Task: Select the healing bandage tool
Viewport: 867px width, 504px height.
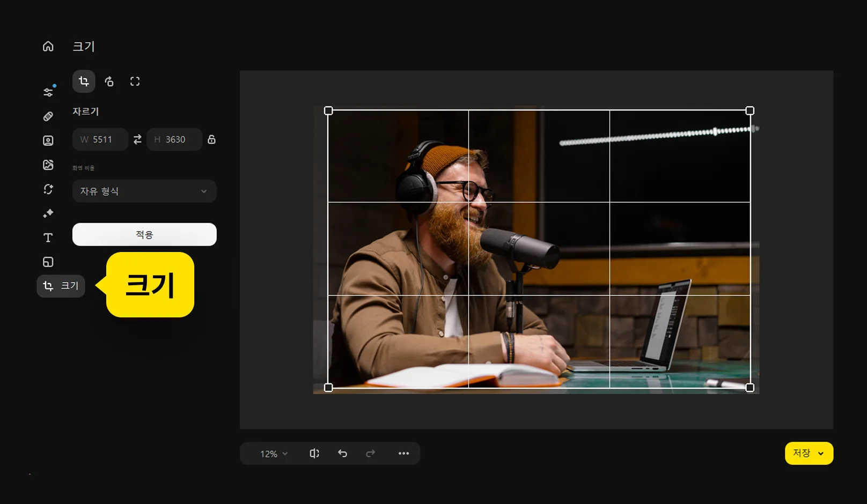Action: (x=48, y=116)
